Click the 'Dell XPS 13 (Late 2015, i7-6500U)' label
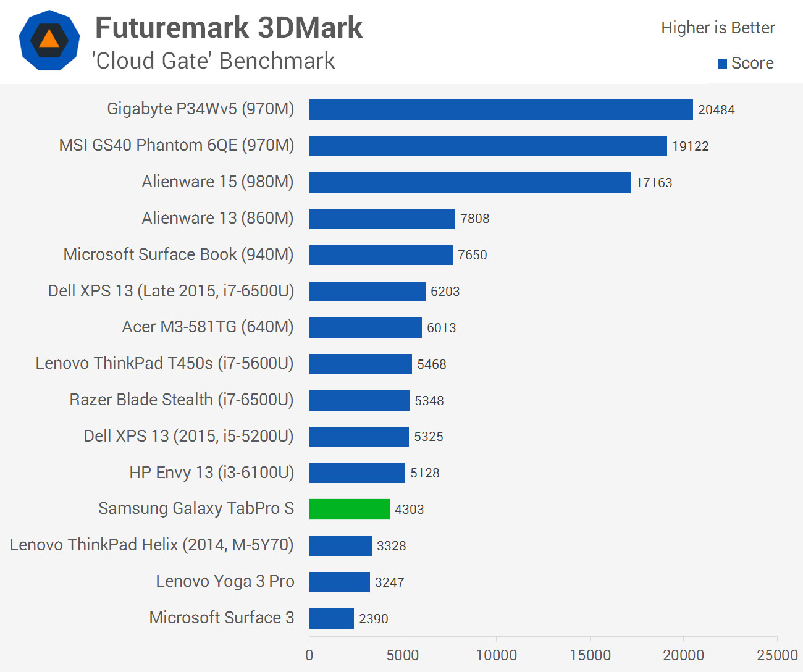This screenshot has width=803, height=672. [x=171, y=291]
